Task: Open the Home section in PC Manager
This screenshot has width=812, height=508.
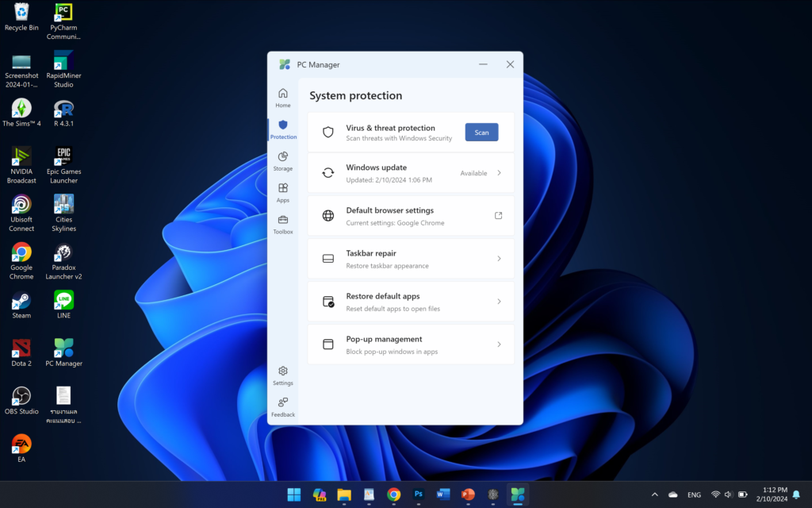Action: [283, 98]
